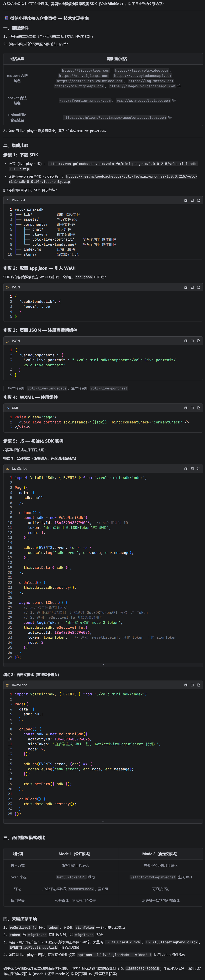This screenshot has height=980, width=205.
Task: Click insert icon on the PlainText code block
Action: (192, 200)
